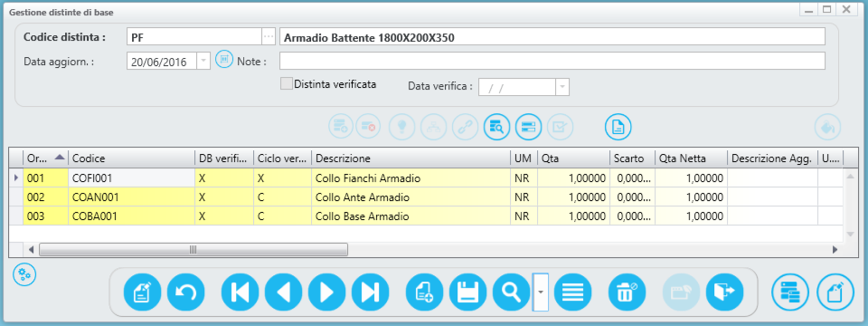The image size is (868, 326).
Task: Click Collo Ante Armadio description cell
Action: point(410,197)
